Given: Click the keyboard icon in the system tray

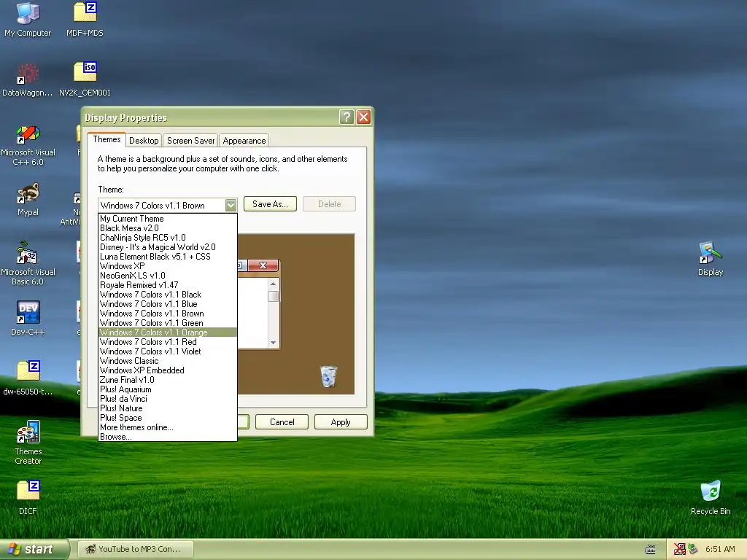Looking at the screenshot, I should tap(650, 550).
